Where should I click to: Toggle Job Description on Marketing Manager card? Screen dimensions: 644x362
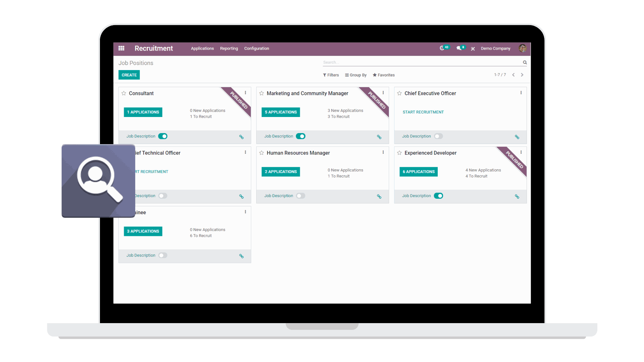pyautogui.click(x=301, y=136)
